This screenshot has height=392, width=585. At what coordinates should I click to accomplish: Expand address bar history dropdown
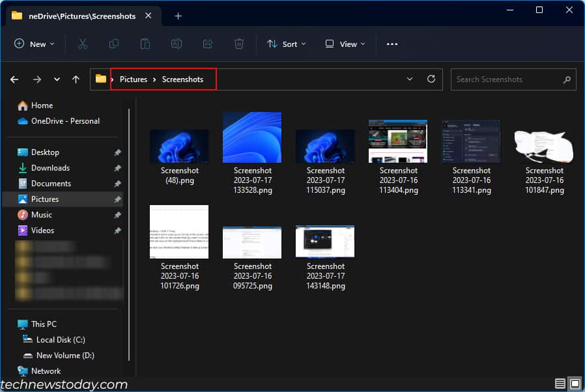pyautogui.click(x=409, y=79)
